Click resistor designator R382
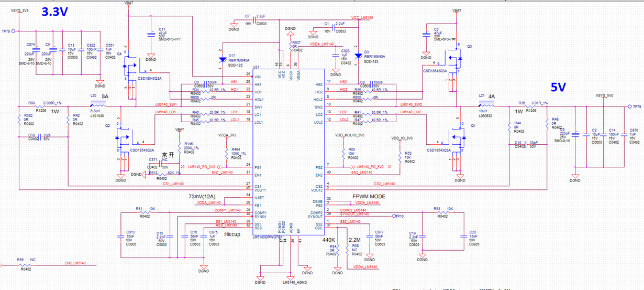The image size is (644, 290). pyautogui.click(x=28, y=115)
